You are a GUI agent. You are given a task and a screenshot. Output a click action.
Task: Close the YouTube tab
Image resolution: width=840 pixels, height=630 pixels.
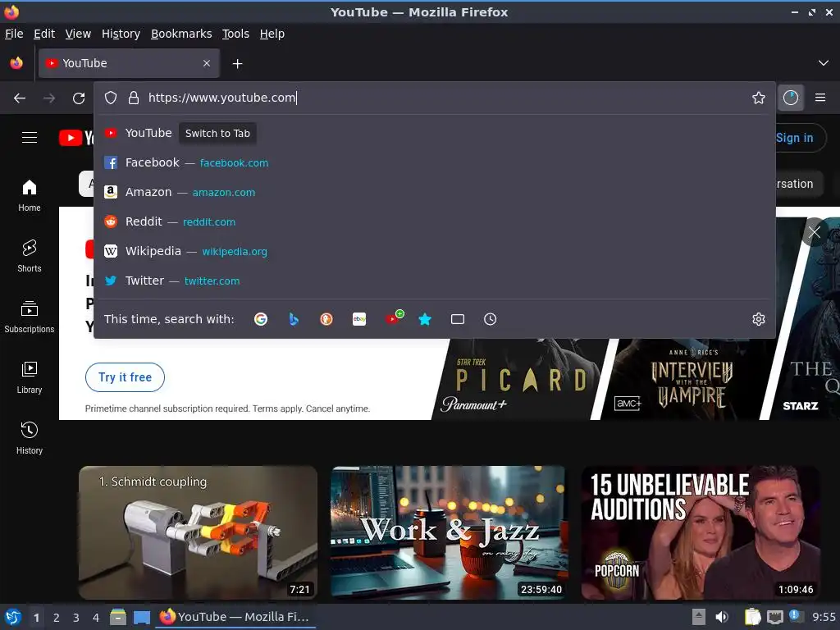(x=207, y=63)
